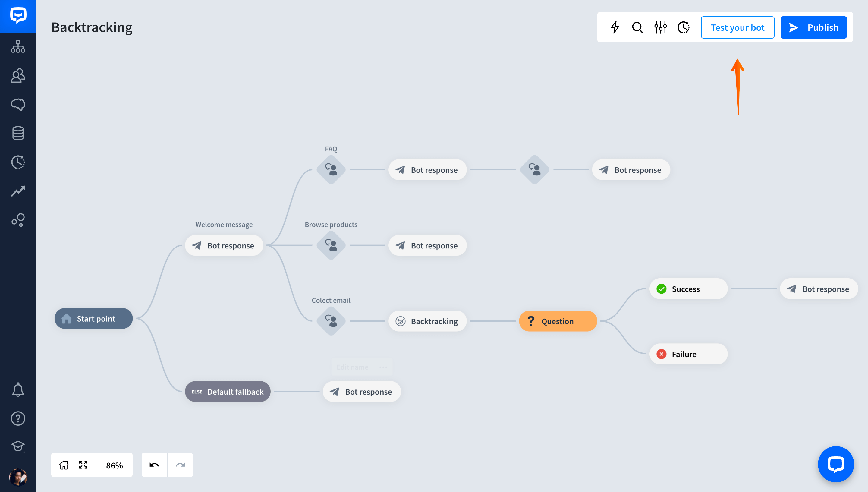The width and height of the screenshot is (868, 492).
Task: Open version history clock in the top toolbar
Action: point(683,27)
